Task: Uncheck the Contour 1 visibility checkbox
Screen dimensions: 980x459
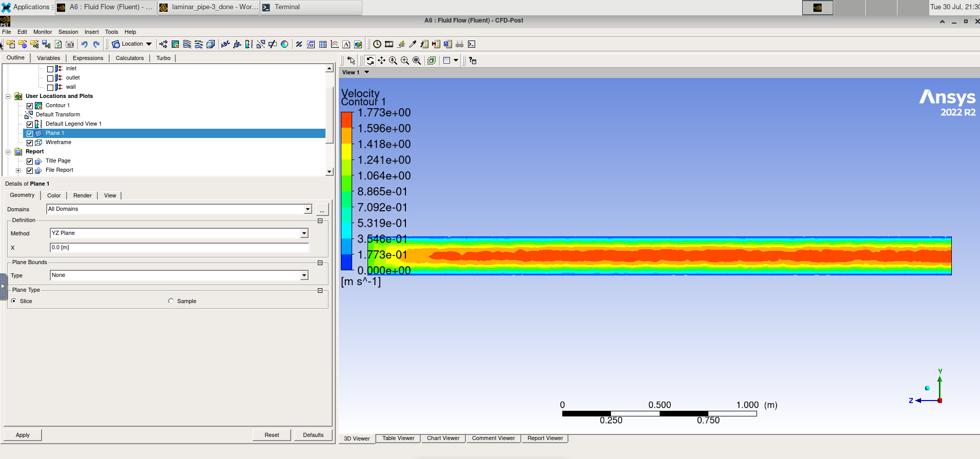Action: pyautogui.click(x=30, y=106)
